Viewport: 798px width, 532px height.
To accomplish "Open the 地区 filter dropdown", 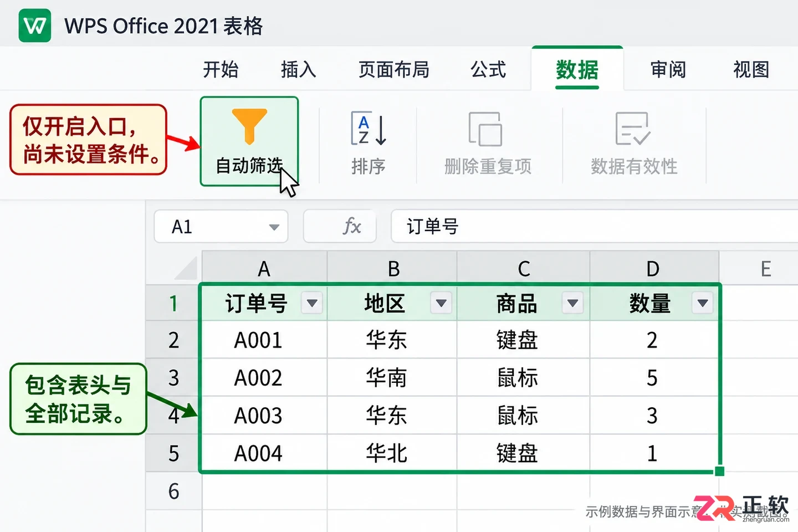I will 441,303.
